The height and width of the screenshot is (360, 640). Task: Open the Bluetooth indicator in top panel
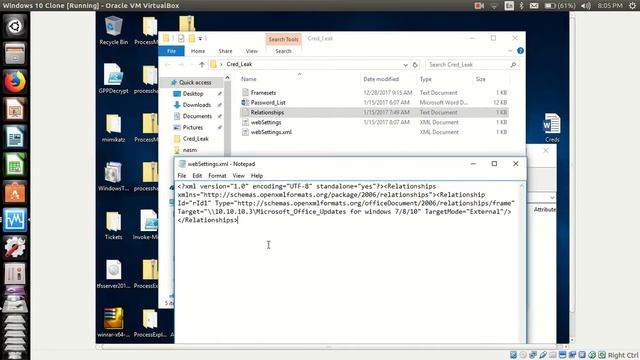521,6
